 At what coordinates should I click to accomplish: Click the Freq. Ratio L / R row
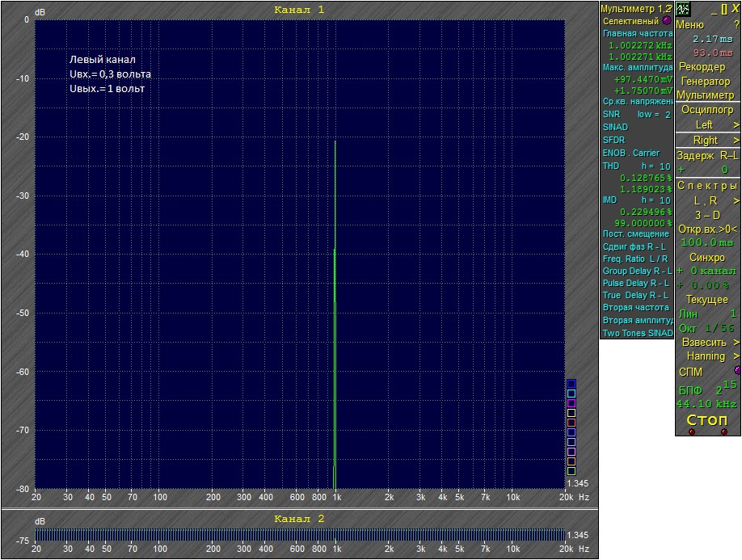(x=637, y=259)
